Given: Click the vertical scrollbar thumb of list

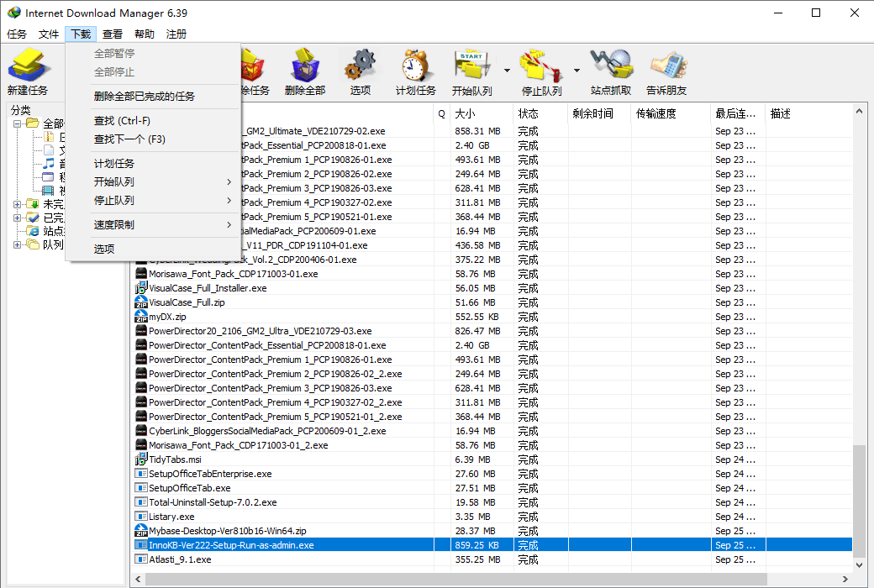Looking at the screenshot, I should click(x=859, y=500).
